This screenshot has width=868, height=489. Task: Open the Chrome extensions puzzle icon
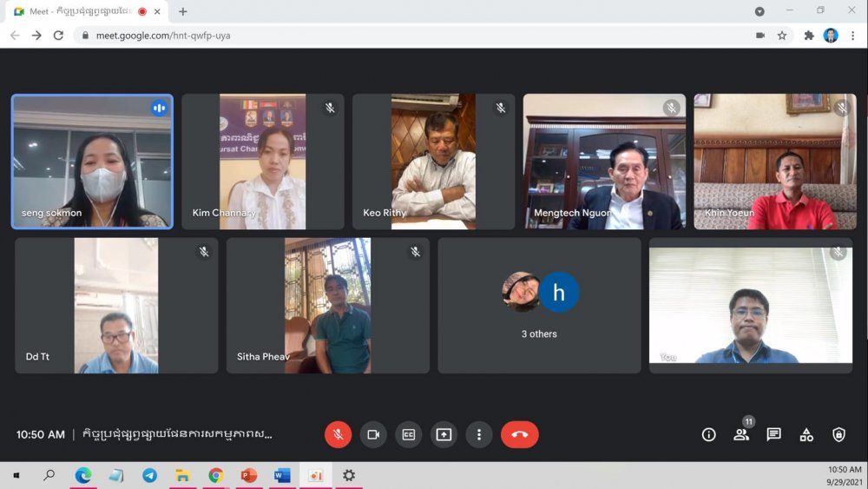(x=809, y=36)
